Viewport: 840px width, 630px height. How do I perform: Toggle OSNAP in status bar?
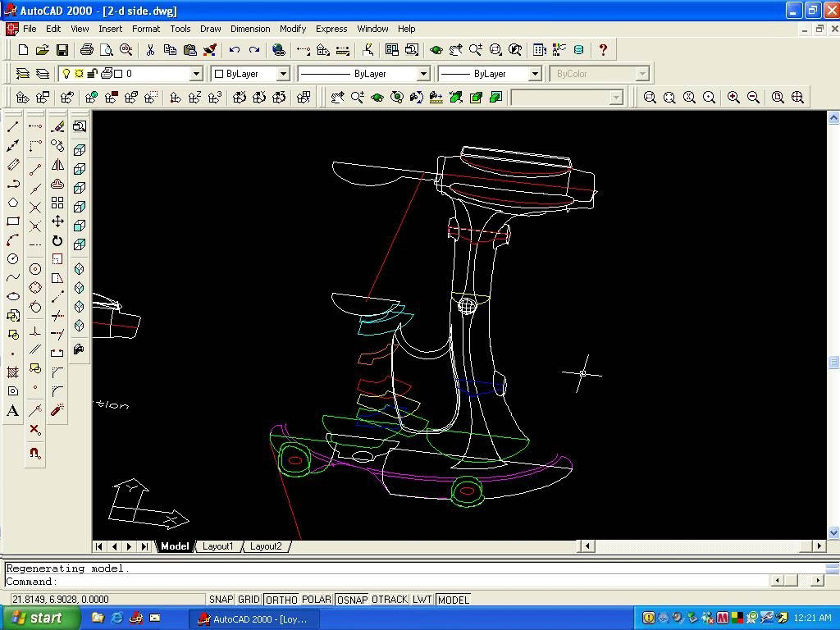click(352, 600)
